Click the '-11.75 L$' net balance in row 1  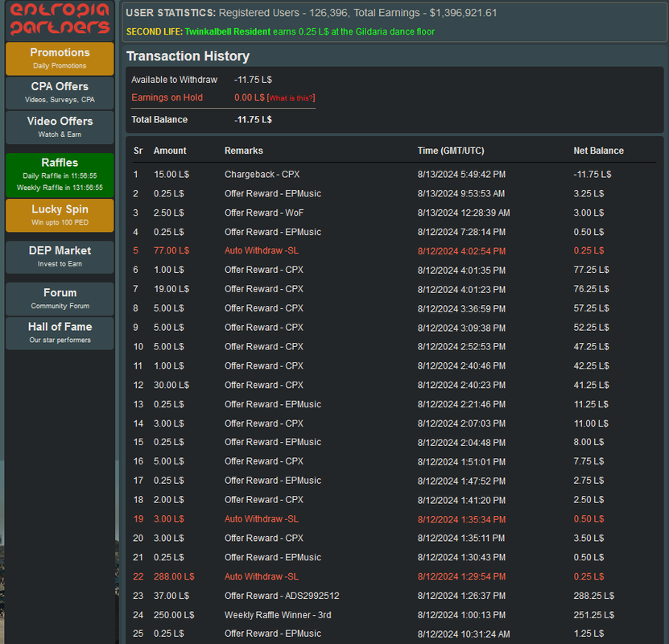[x=593, y=175]
